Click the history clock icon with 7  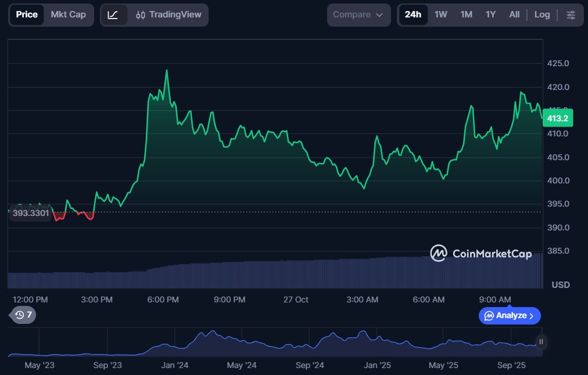click(x=24, y=315)
